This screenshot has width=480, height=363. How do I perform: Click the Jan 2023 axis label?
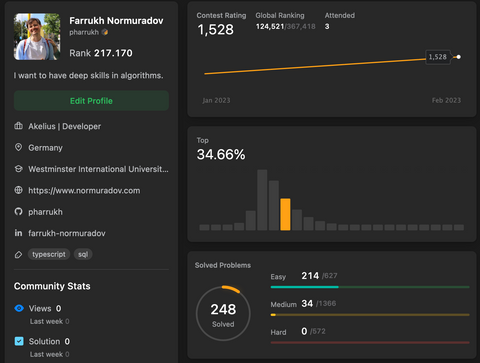point(216,100)
